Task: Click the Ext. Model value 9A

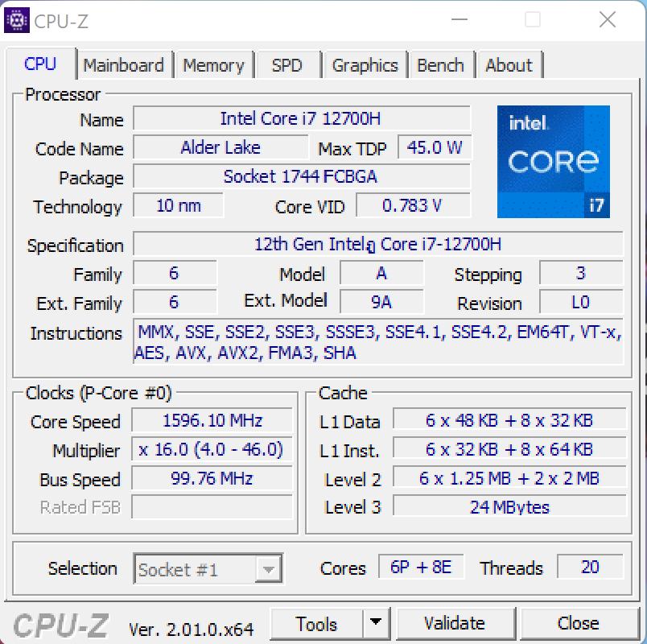Action: point(381,302)
